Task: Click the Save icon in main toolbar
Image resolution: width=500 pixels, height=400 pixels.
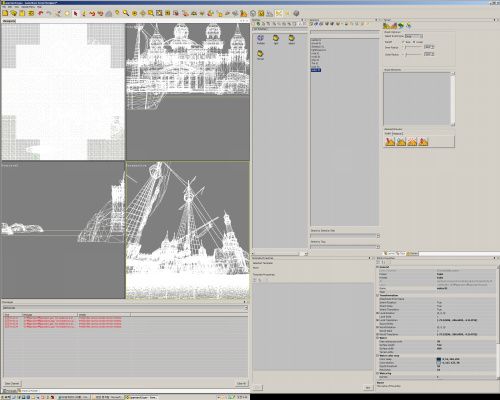Action: point(22,13)
